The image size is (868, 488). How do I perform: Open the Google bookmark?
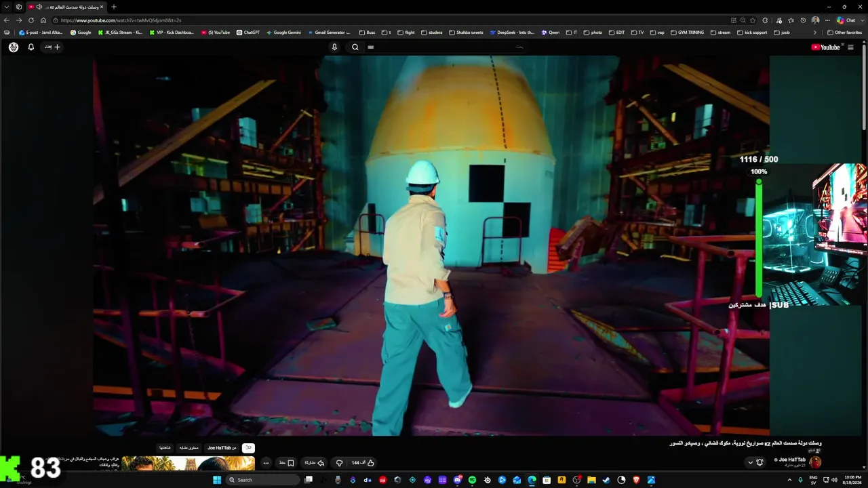click(x=81, y=33)
